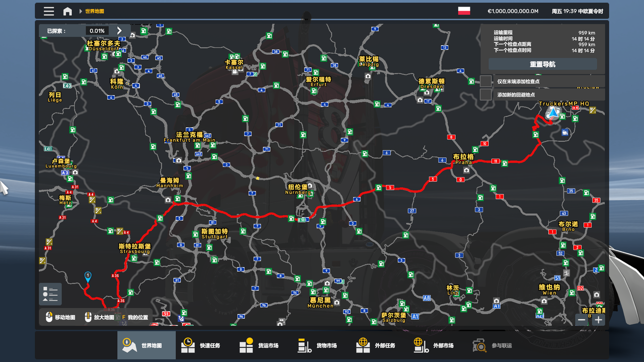The width and height of the screenshot is (644, 362).
Task: Open the 快速任务 tab
Action: point(204,345)
